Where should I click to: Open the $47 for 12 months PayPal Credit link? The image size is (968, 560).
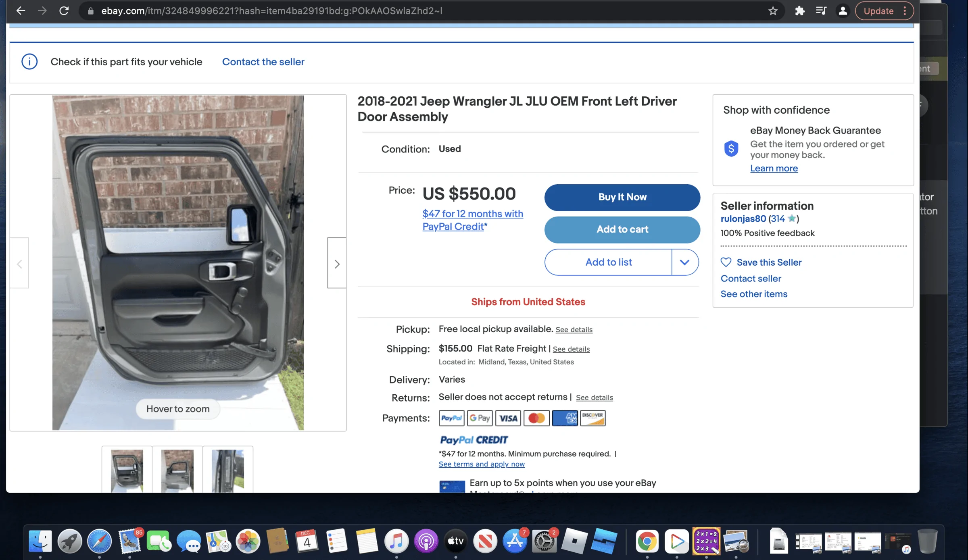473,220
